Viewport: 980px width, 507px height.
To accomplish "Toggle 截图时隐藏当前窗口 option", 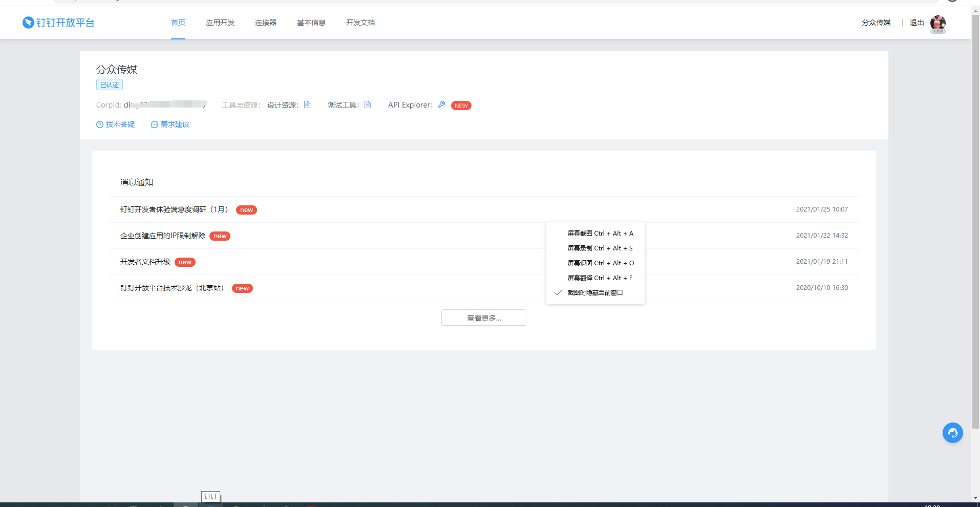I will click(595, 292).
